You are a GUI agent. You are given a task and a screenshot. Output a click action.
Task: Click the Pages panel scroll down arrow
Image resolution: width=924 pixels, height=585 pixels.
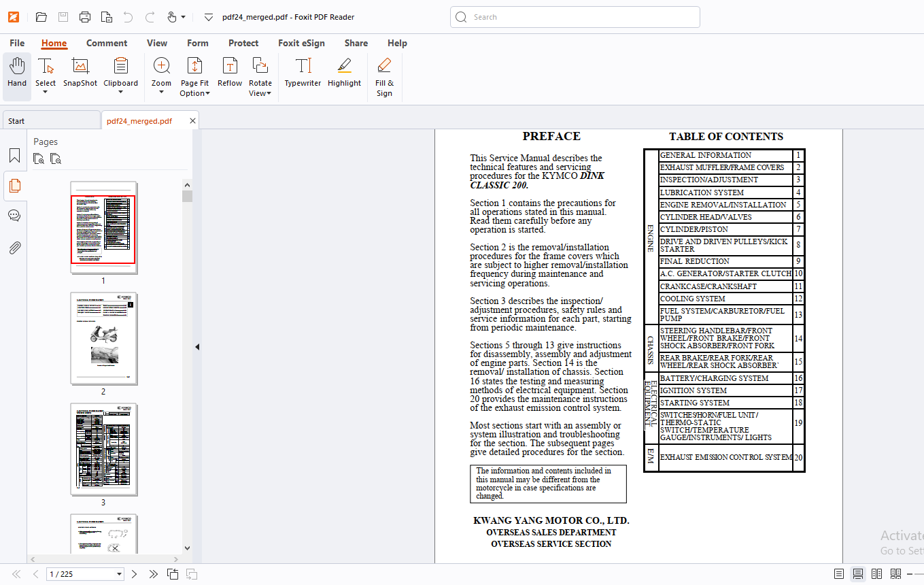click(x=187, y=548)
